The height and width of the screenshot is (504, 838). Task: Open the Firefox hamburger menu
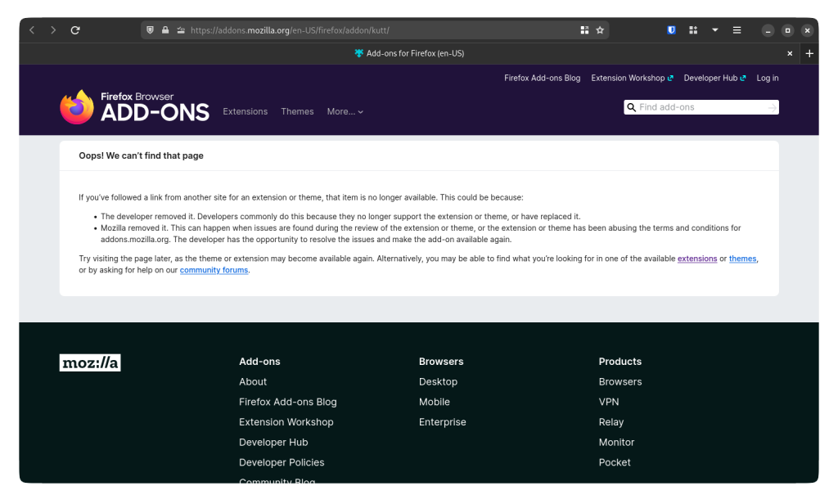[737, 30]
